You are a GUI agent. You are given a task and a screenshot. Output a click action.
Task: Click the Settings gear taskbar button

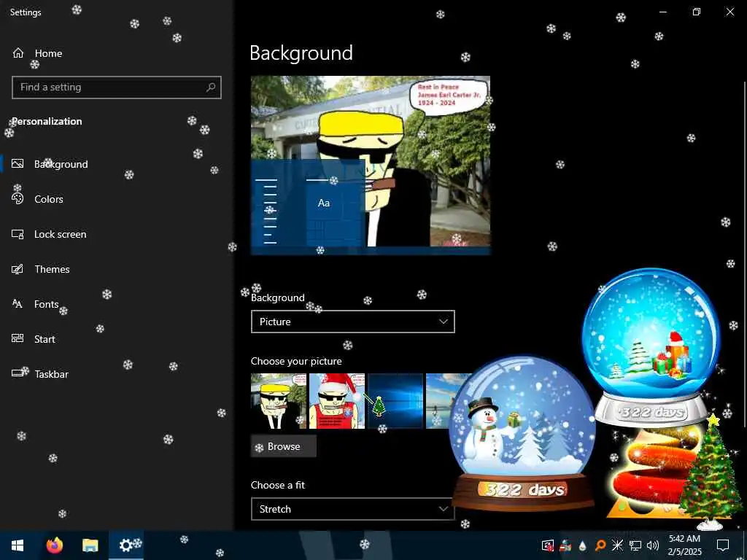pyautogui.click(x=125, y=545)
